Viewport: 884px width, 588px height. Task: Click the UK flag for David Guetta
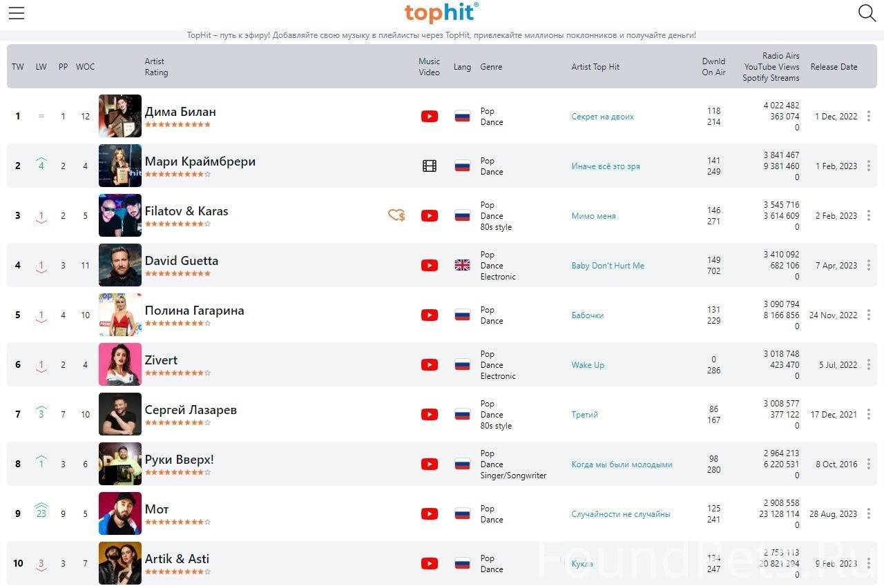point(462,266)
